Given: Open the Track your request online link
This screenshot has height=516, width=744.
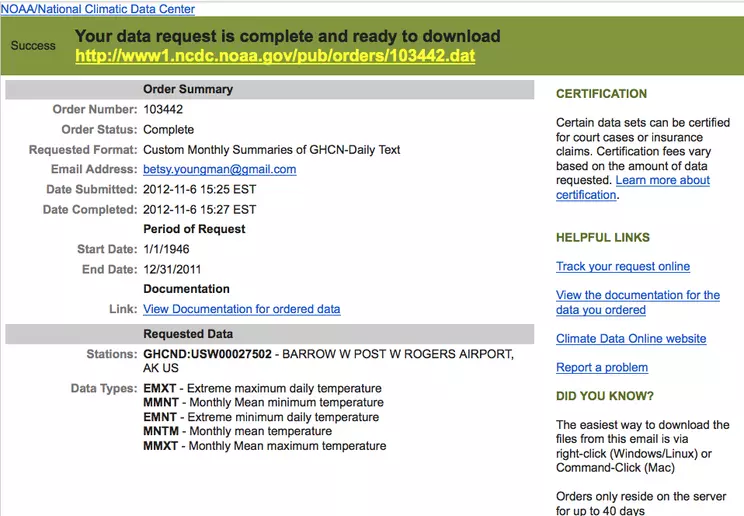Looking at the screenshot, I should [623, 266].
